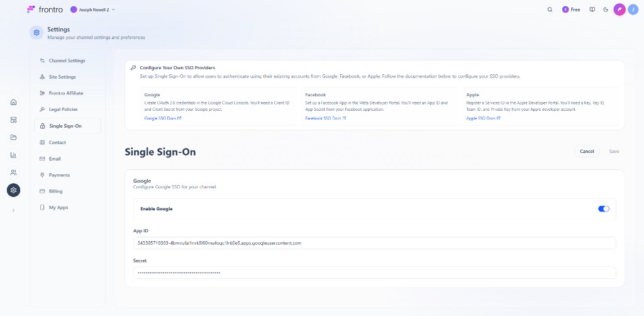Screen dimensions: 644x316
Task: Click the search magnifier icon in header
Action: pyautogui.click(x=550, y=9)
